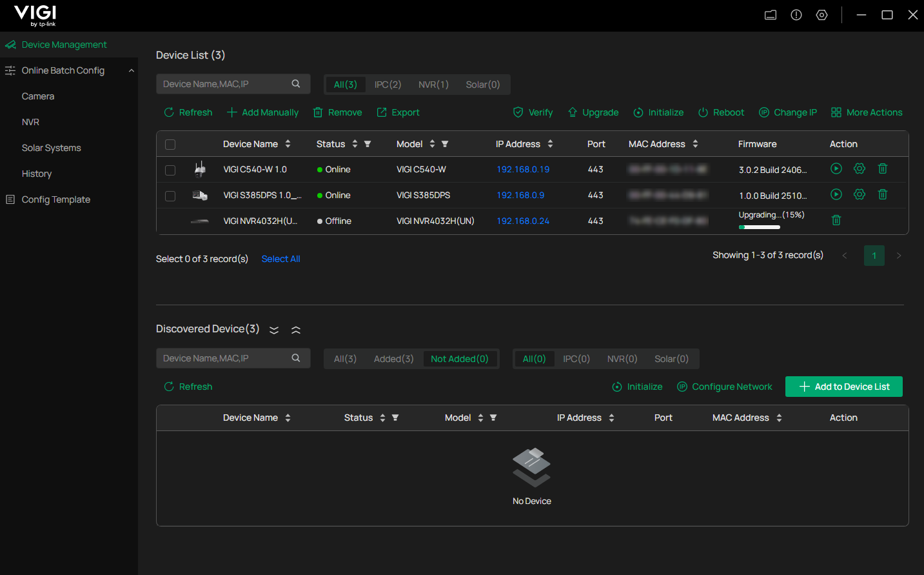The image size is (924, 575).
Task: Open More Actions grid menu
Action: [836, 112]
